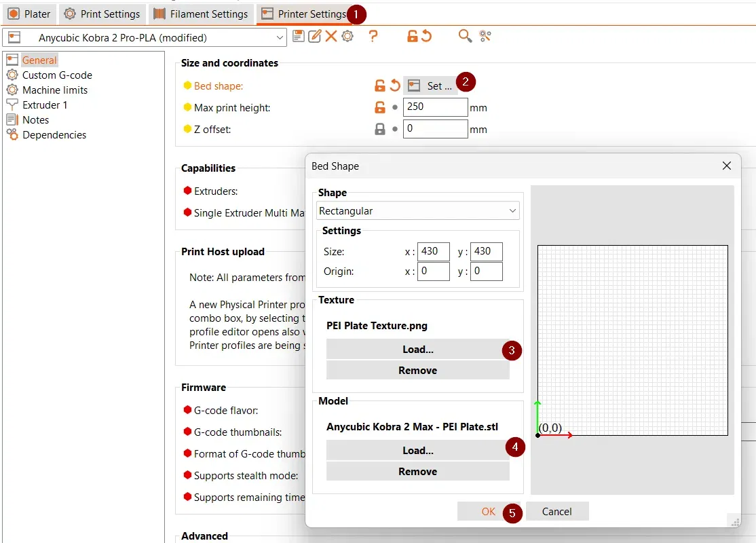
Task: Open the printer preset dropdown
Action: 145,37
